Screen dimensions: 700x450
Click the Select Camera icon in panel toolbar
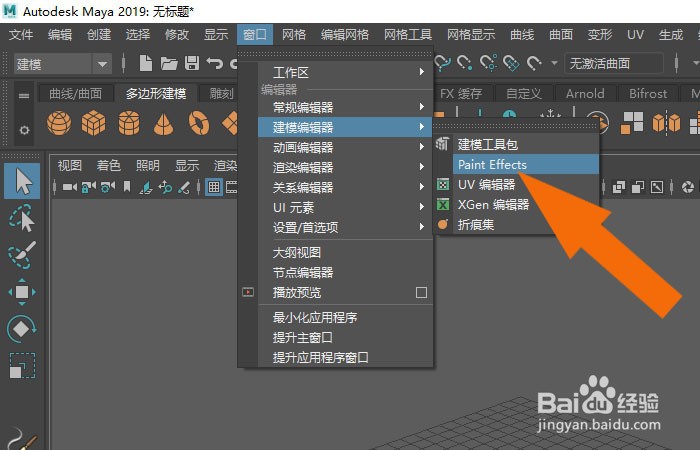pyautogui.click(x=70, y=187)
